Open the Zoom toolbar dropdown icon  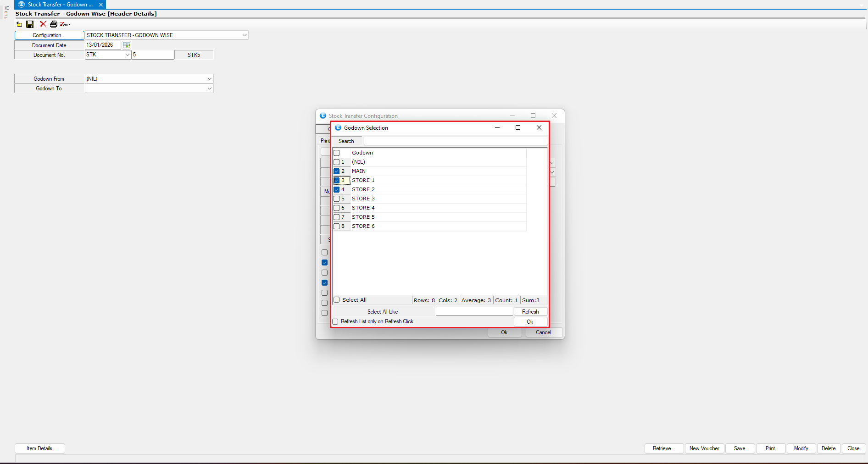pos(65,24)
